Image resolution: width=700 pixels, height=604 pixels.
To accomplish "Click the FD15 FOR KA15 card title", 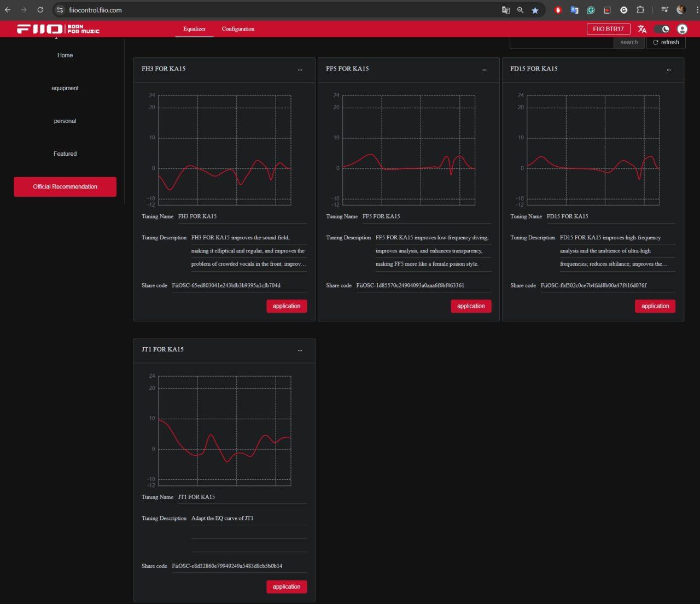I will [534, 69].
